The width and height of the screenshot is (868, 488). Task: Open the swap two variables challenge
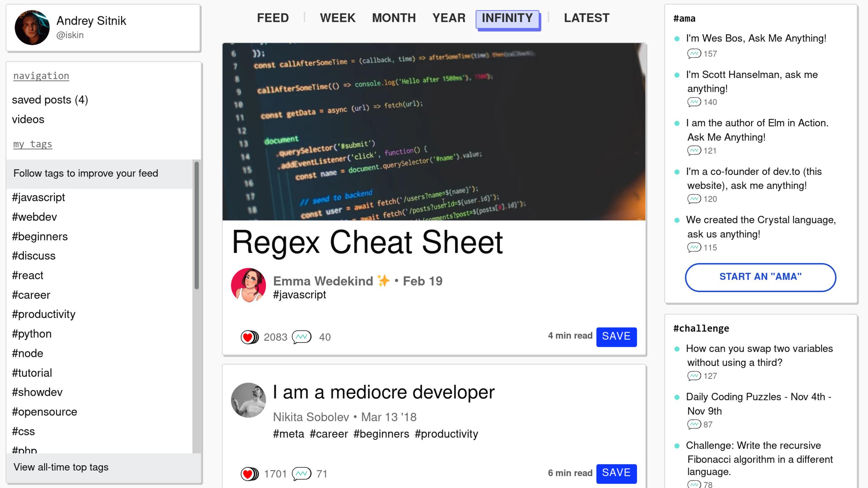759,356
